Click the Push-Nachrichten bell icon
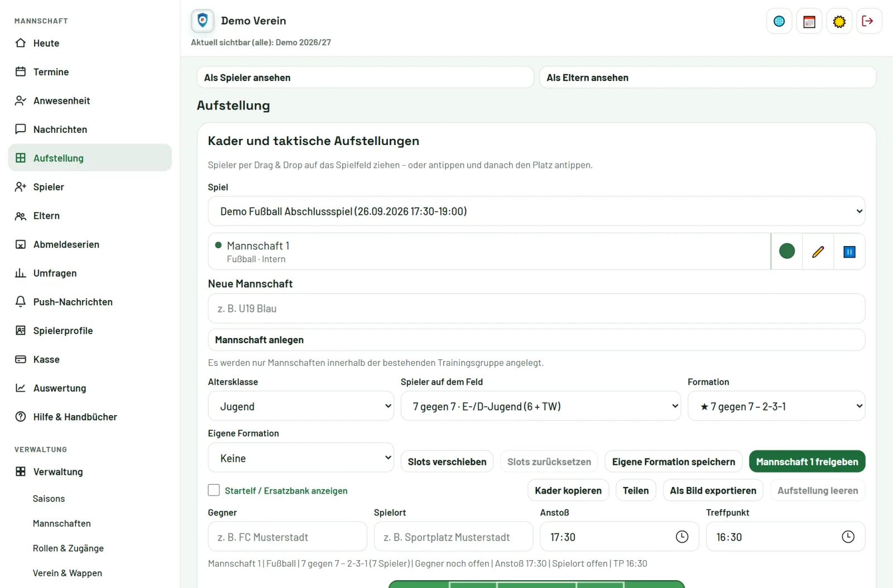The image size is (893, 588). click(21, 302)
